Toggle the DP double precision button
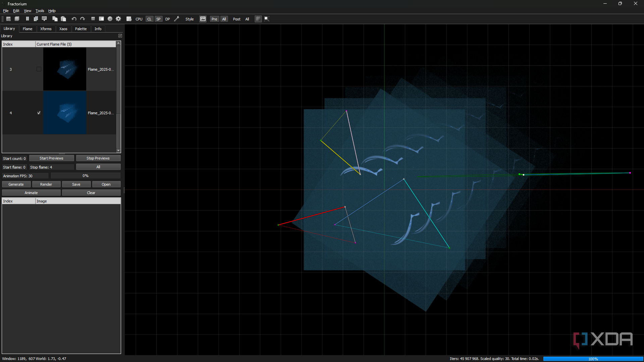The image size is (644, 362). [x=167, y=19]
